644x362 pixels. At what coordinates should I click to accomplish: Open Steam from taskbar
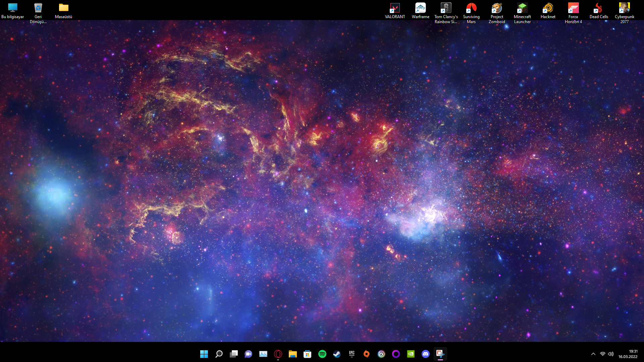[337, 354]
